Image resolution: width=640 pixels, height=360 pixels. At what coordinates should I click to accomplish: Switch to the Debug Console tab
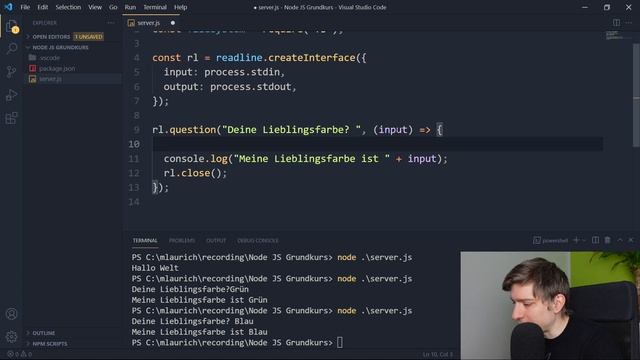[258, 240]
